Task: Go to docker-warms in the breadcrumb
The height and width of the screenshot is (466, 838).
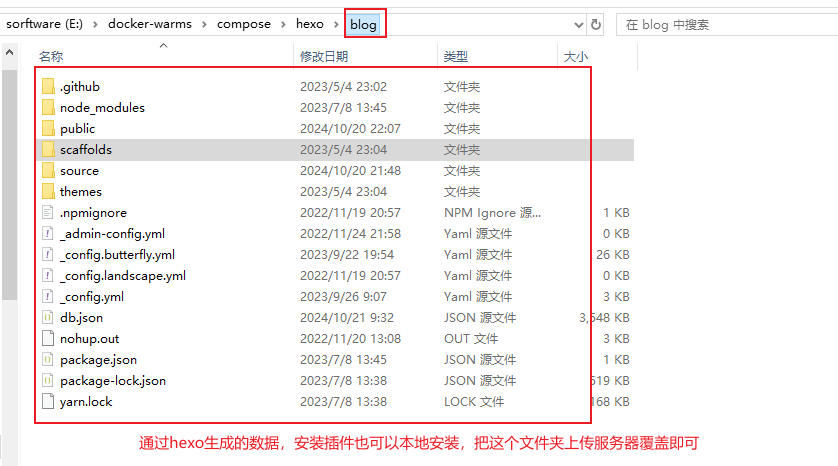Action: pyautogui.click(x=150, y=24)
